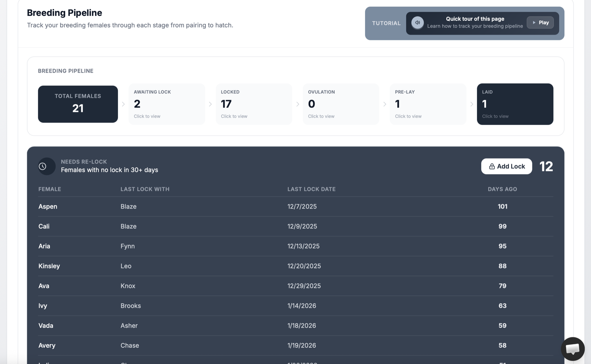This screenshot has width=591, height=364.
Task: View the Awaiting Lock stage card
Action: pos(167,104)
